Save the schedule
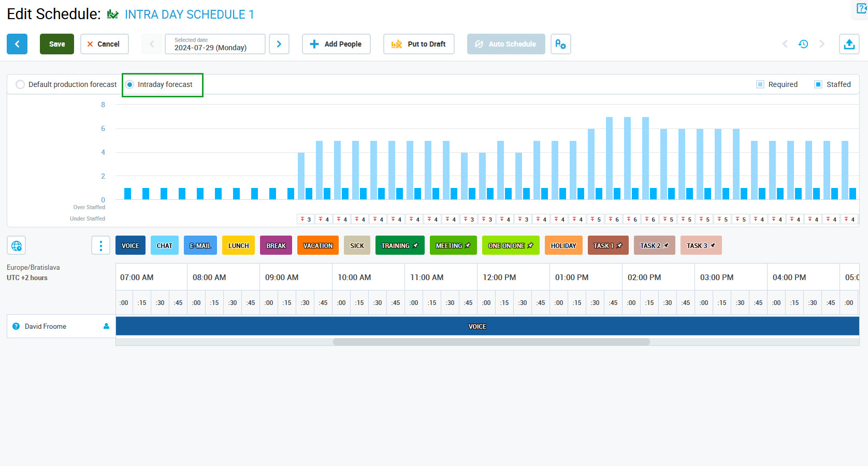The height and width of the screenshot is (466, 868). [57, 44]
